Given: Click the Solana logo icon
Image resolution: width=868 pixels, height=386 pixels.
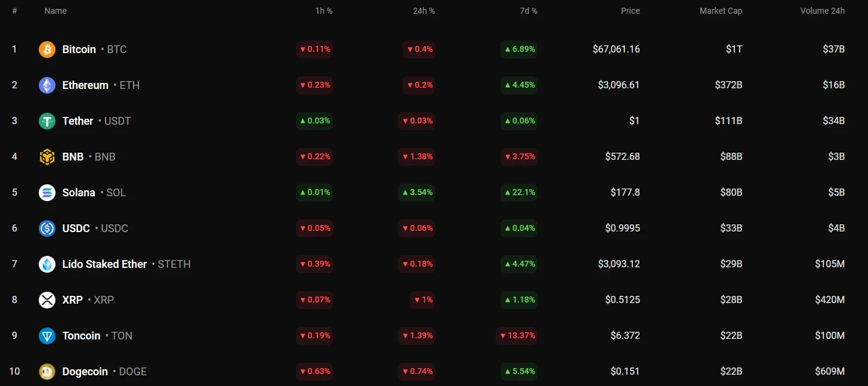Looking at the screenshot, I should pyautogui.click(x=47, y=193).
